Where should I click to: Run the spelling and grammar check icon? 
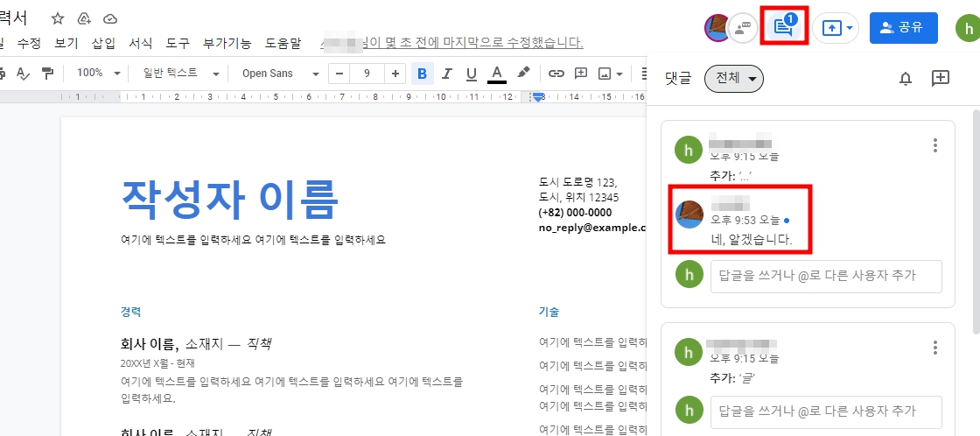tap(23, 74)
